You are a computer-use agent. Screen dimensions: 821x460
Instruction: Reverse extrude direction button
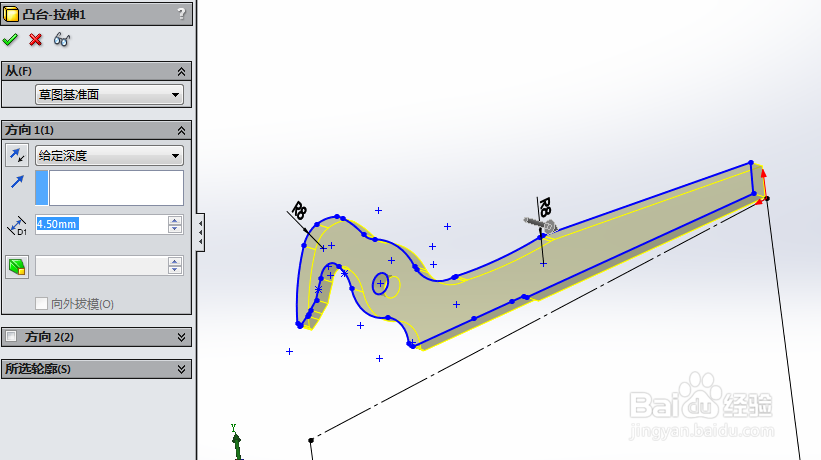[x=17, y=155]
